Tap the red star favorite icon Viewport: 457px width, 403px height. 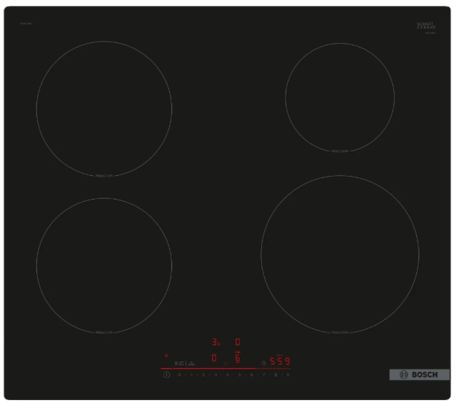[226, 363]
